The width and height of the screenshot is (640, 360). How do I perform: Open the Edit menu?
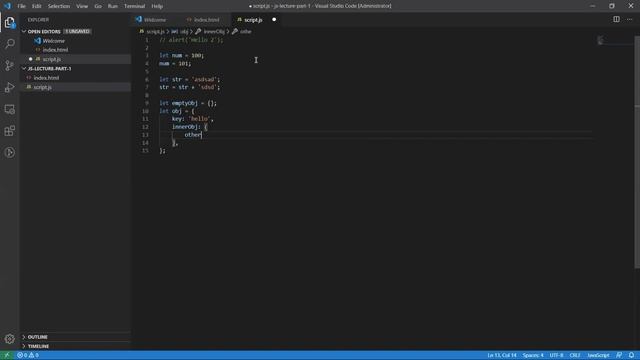37,6
